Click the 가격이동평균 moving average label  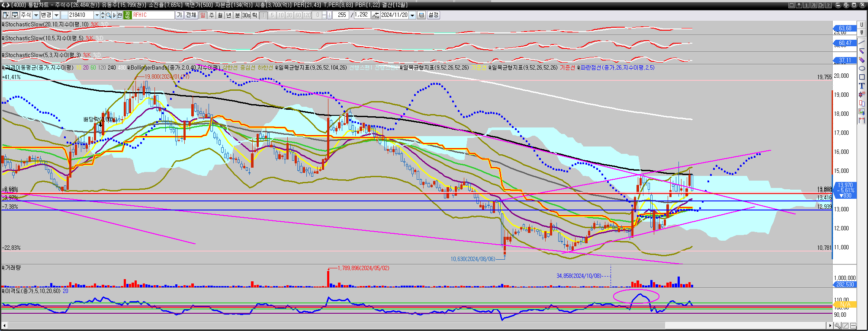[39, 68]
